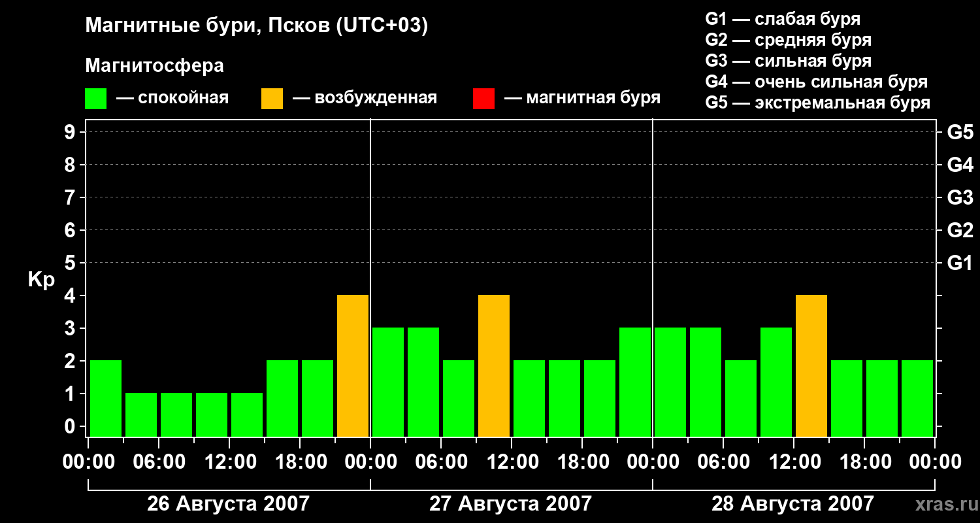The width and height of the screenshot is (980, 523).
Task: Click the G5 label on the right axis
Action: [x=960, y=132]
